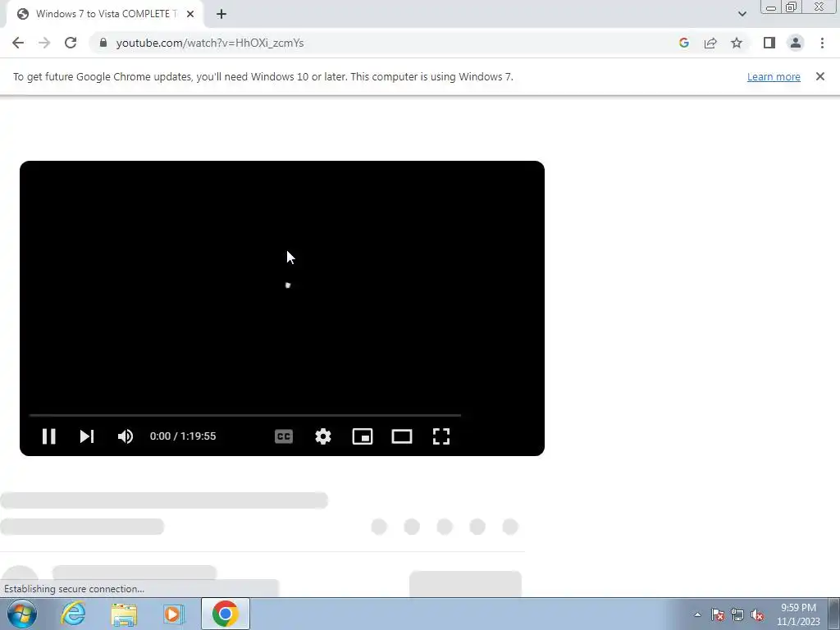Pause the YouTube video
840x630 pixels.
(48, 436)
